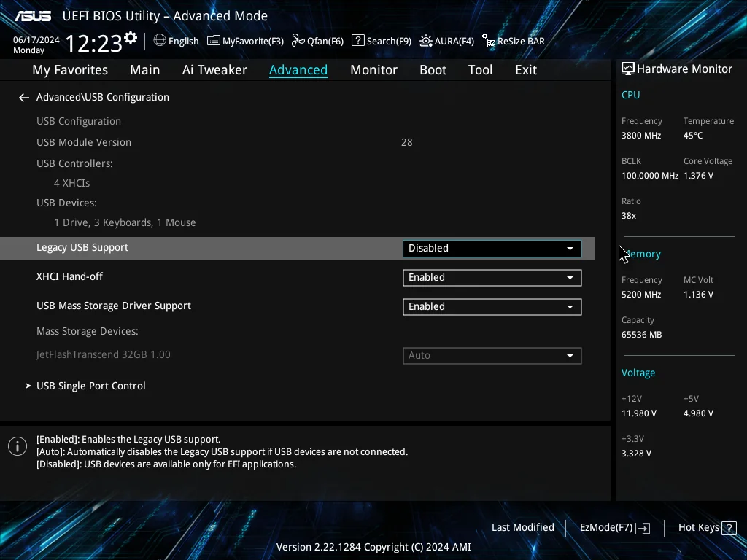The image size is (747, 560).
Task: Click the Ratio 38x value
Action: (x=628, y=216)
